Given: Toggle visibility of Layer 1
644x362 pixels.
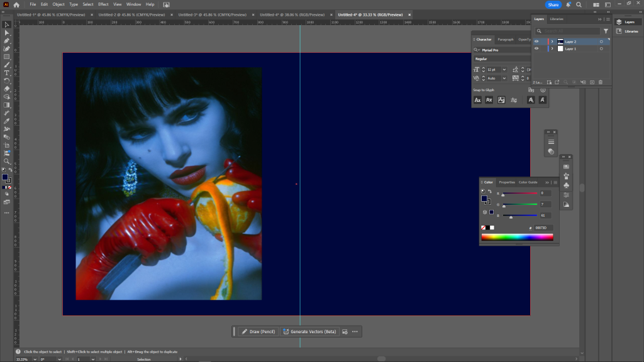Looking at the screenshot, I should point(536,48).
